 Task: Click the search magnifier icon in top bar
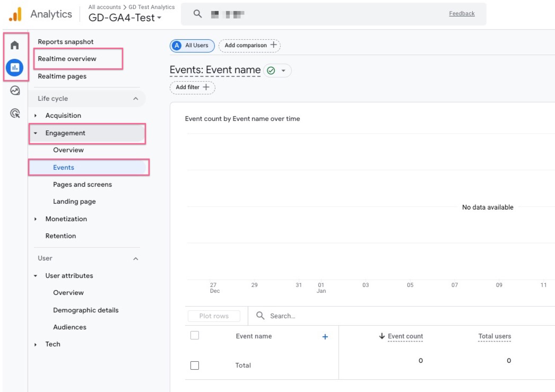[197, 14]
